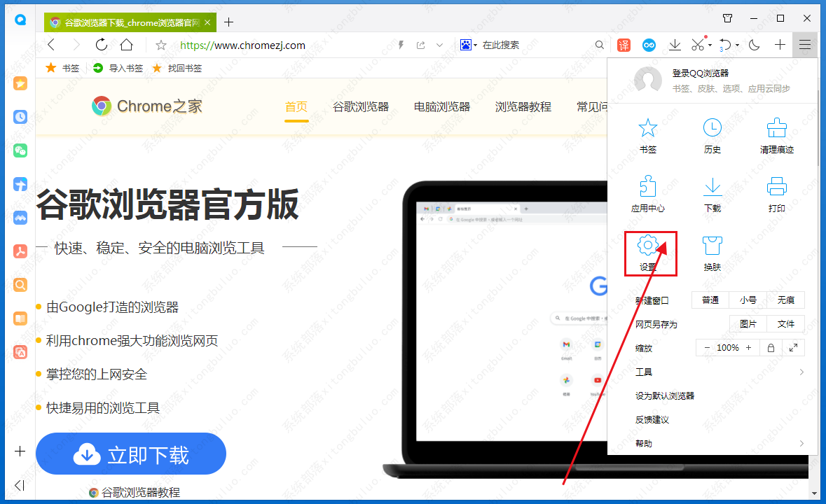Click the lightning speed mode icon
Image resolution: width=826 pixels, height=504 pixels.
click(x=401, y=45)
